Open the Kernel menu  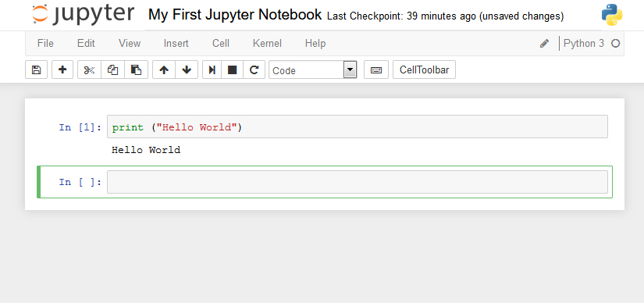267,43
